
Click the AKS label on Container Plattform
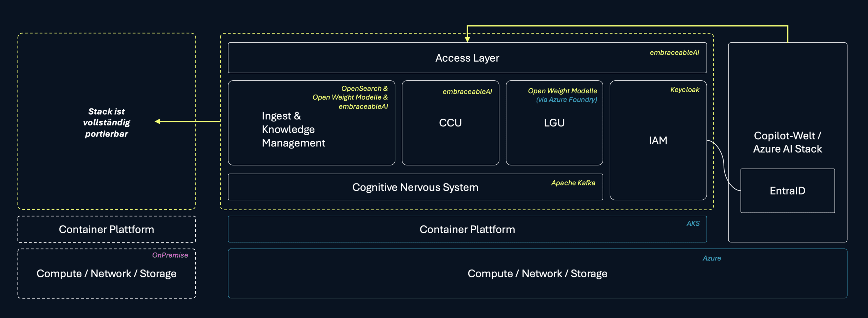pyautogui.click(x=693, y=223)
